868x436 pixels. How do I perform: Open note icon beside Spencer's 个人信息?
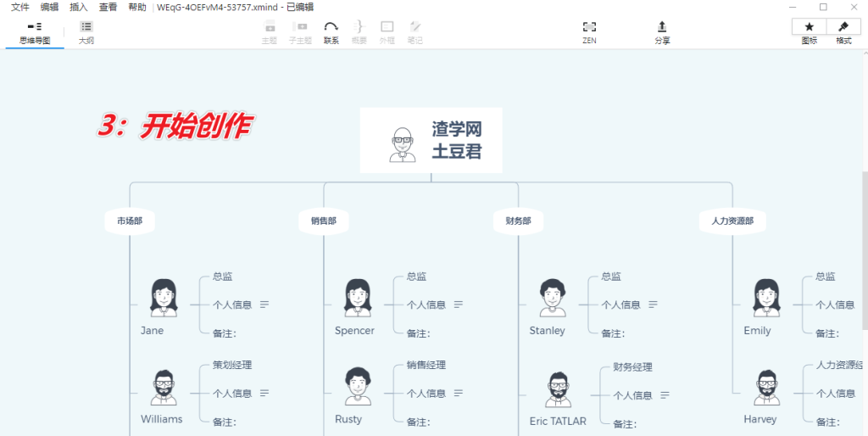[459, 305]
